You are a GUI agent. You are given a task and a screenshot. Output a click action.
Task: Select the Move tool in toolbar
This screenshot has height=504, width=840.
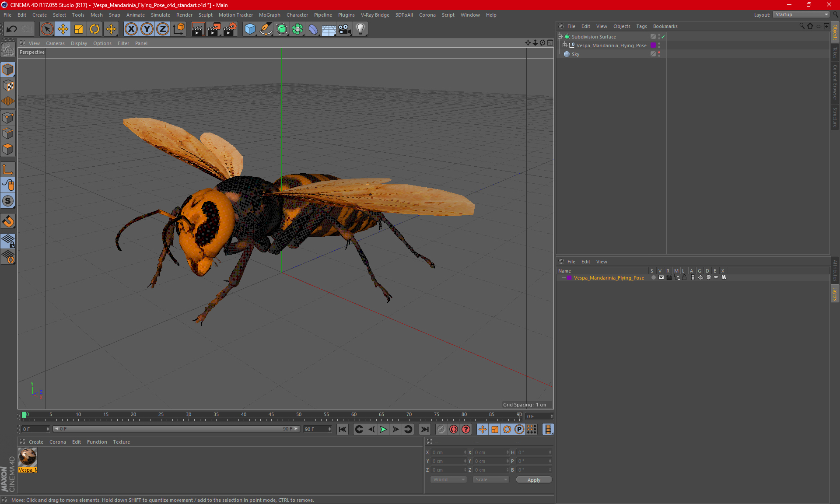coord(63,29)
